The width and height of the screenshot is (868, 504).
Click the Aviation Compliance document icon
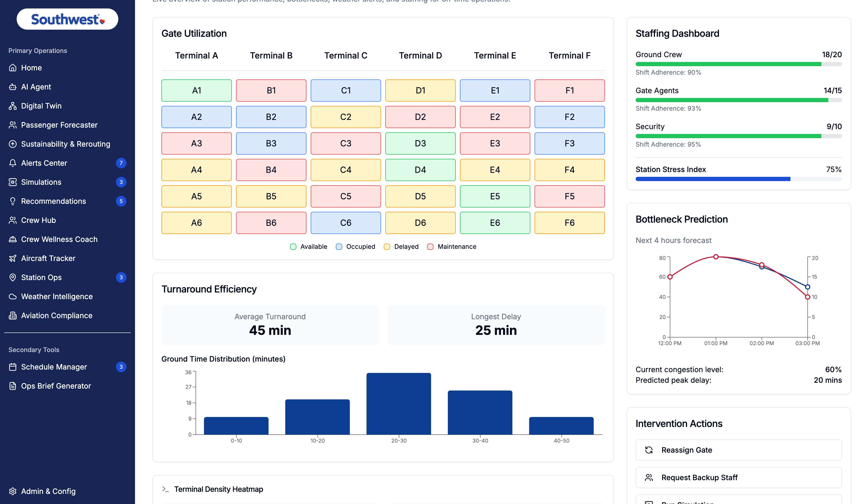13,316
